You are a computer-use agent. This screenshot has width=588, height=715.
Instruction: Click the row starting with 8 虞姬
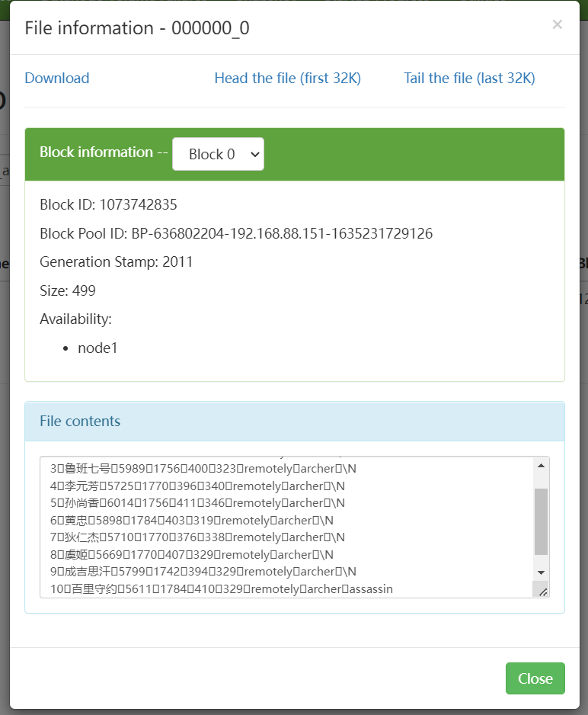[x=192, y=554]
